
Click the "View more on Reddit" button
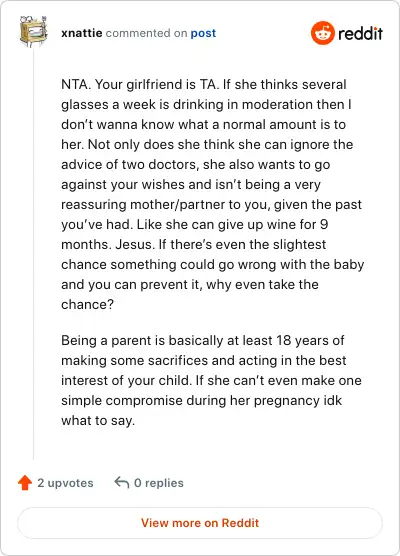(x=200, y=523)
